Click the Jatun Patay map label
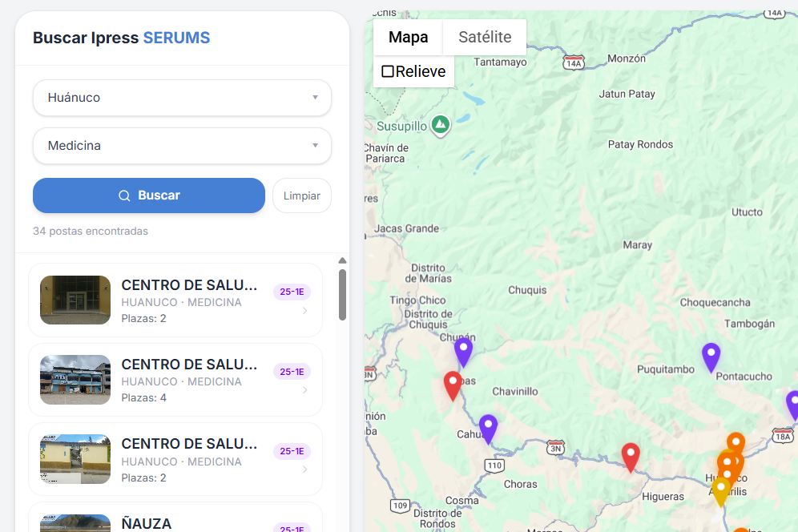The height and width of the screenshot is (532, 798). (x=627, y=95)
